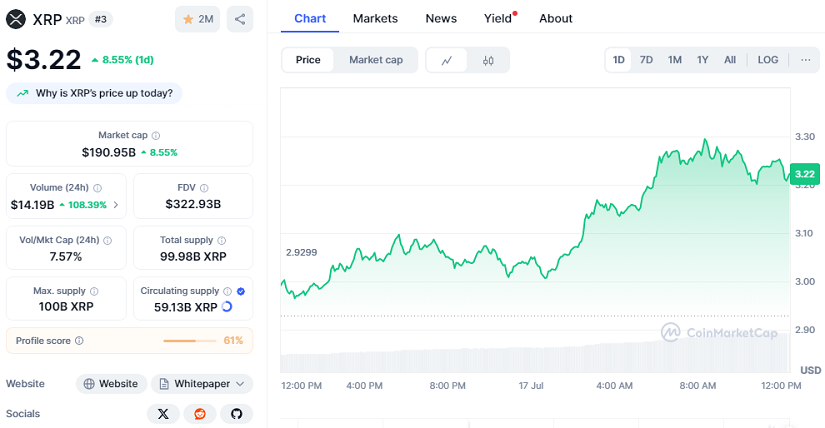This screenshot has height=428, width=825.
Task: Select Price chart mode
Action: pos(308,60)
